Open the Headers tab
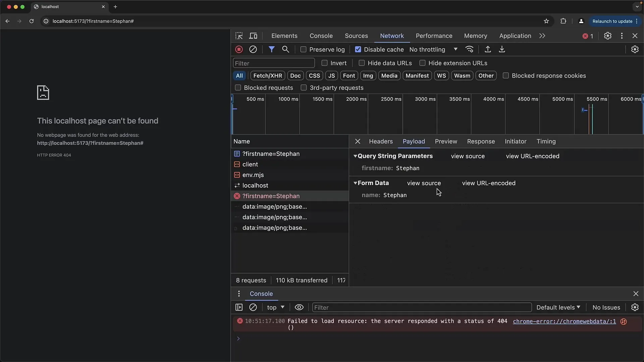The image size is (644, 362). pos(381,141)
